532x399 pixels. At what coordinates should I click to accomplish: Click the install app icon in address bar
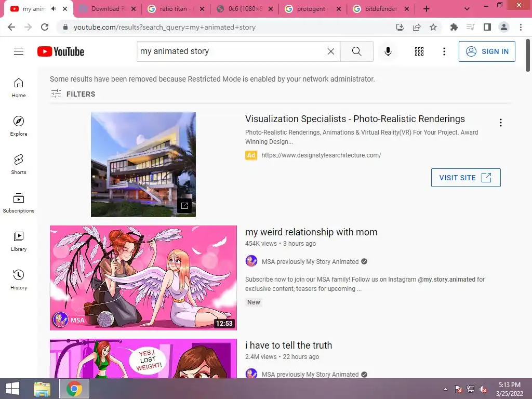(x=400, y=27)
